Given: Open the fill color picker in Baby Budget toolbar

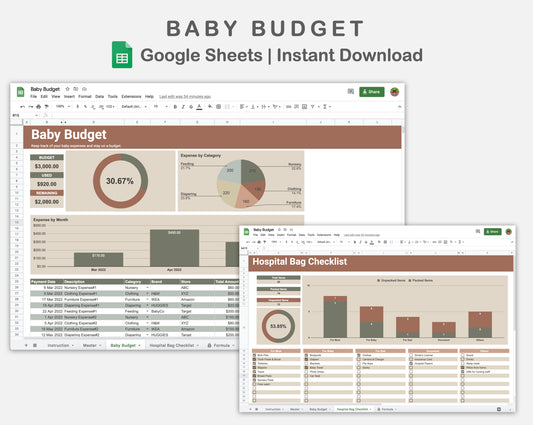Looking at the screenshot, I should point(210,107).
